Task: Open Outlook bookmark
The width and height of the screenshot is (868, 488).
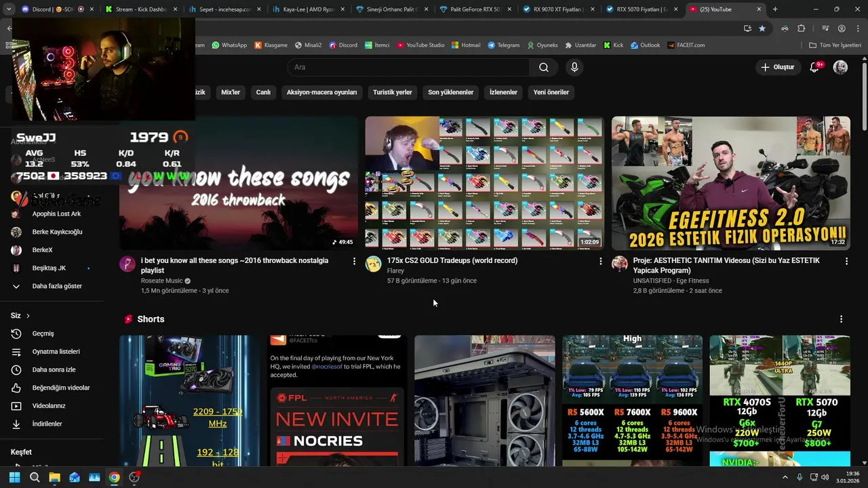Action: pyautogui.click(x=645, y=45)
